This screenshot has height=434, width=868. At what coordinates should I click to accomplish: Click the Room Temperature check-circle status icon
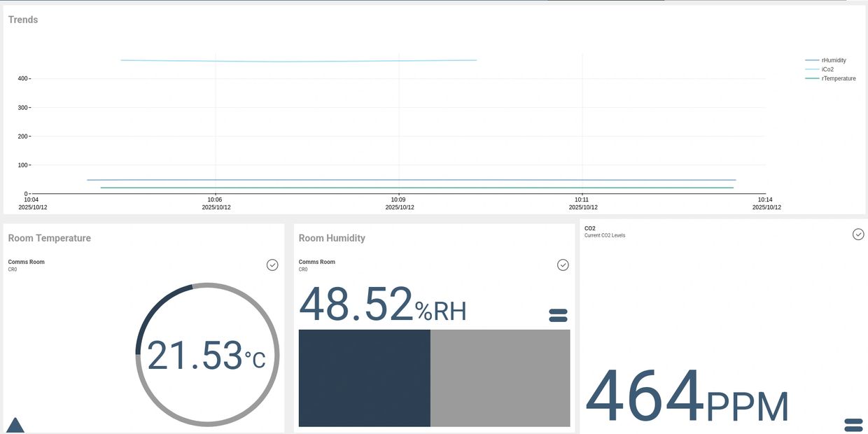point(272,265)
